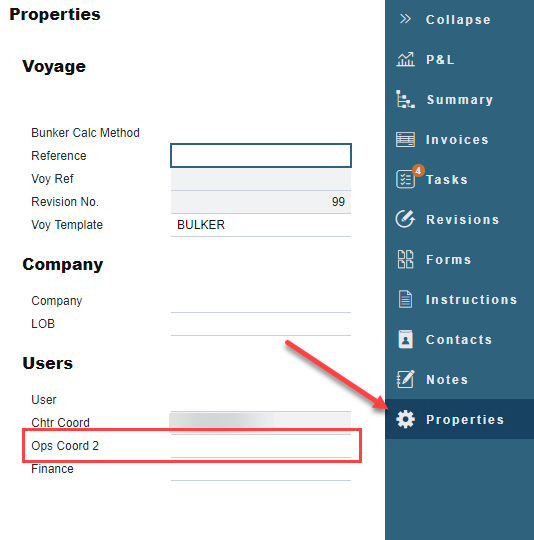
Task: Click into the Reference input field
Action: click(261, 156)
